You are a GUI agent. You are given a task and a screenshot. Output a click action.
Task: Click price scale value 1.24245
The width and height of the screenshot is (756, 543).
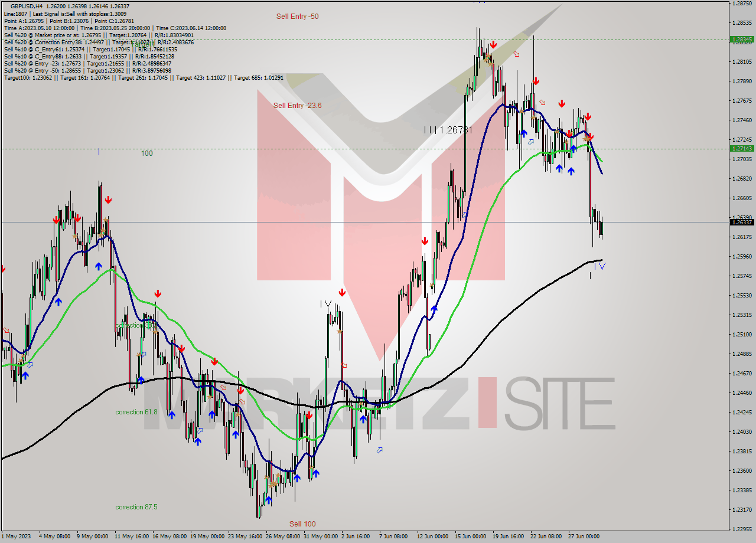click(x=742, y=413)
